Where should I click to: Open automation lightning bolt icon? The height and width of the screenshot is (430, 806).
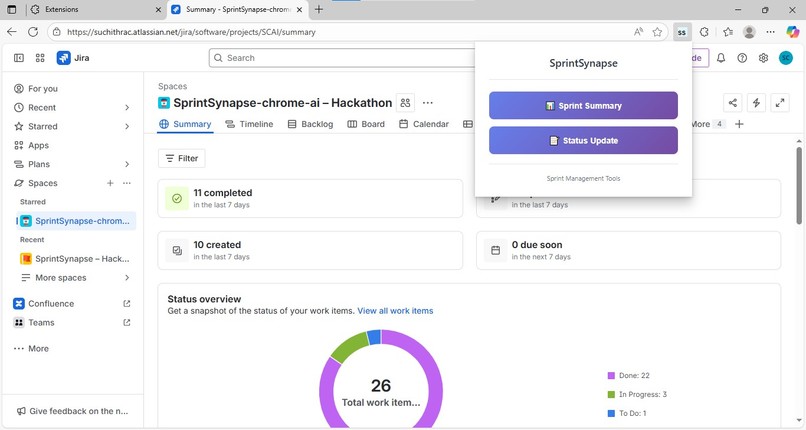click(x=756, y=103)
